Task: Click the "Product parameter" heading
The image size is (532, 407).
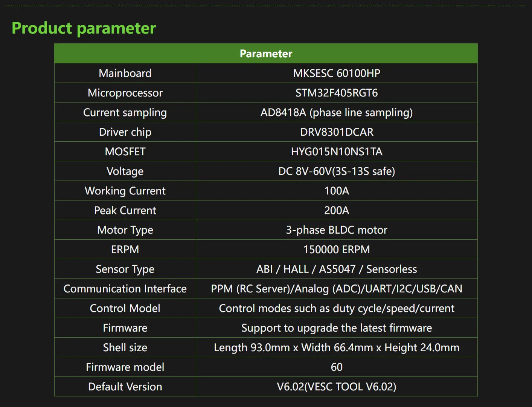Action: (x=84, y=28)
